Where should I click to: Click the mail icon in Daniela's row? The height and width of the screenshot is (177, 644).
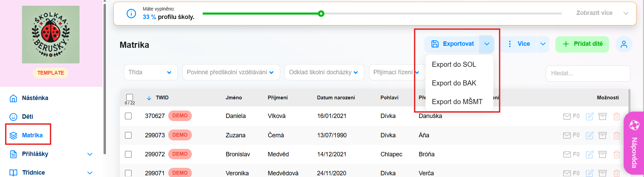(x=567, y=116)
